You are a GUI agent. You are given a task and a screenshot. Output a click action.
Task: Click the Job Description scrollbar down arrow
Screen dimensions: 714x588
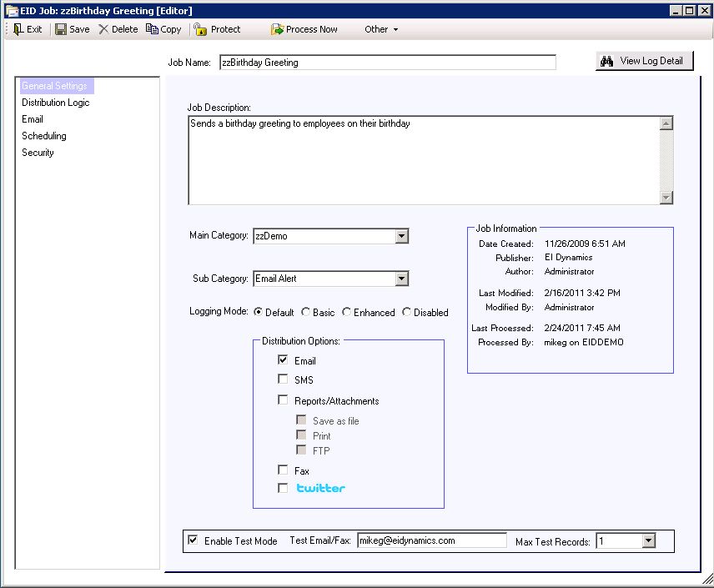coord(666,198)
